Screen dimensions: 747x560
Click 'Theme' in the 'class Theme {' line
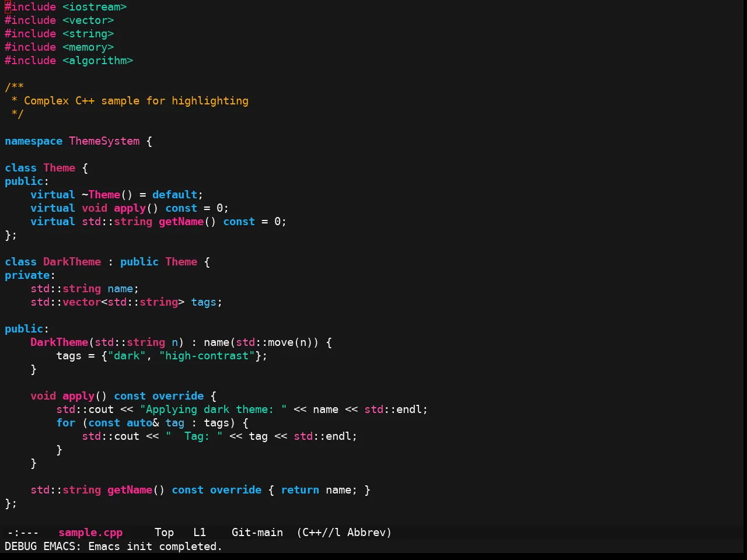coord(60,168)
